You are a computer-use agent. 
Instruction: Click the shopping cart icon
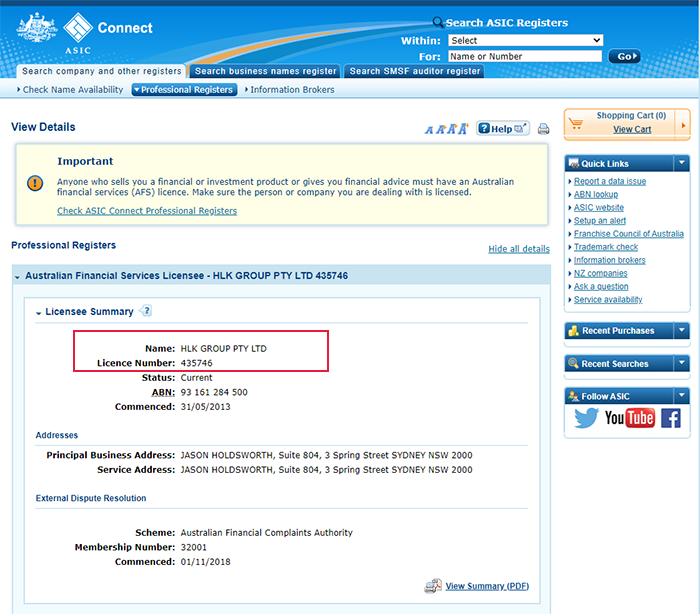576,123
